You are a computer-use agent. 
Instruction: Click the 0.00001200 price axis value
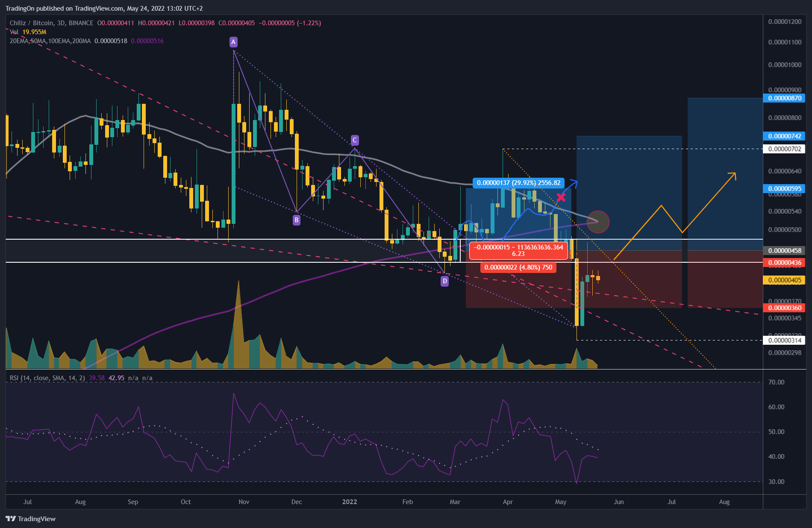[785, 22]
